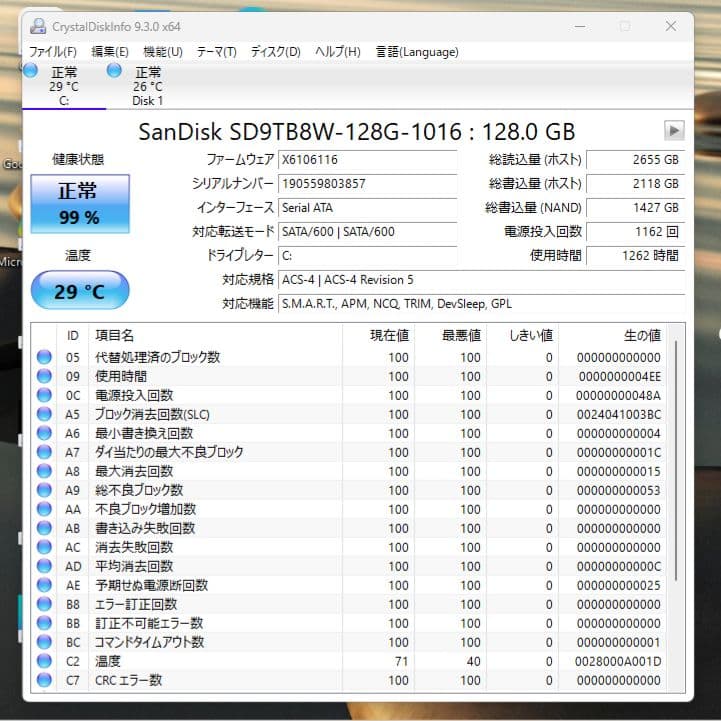Click status icon for A5 ブロック消去回数(SLC)
The image size is (721, 721).
pos(44,414)
